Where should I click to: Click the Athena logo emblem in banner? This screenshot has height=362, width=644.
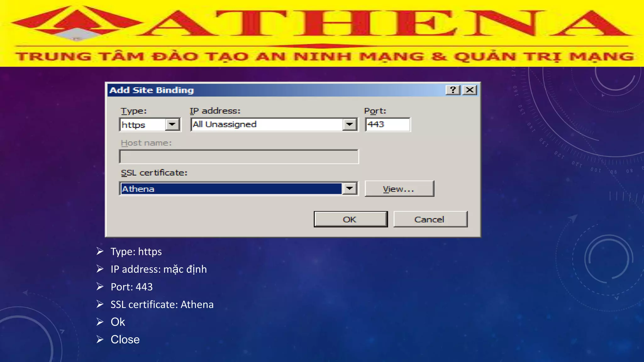coord(76,24)
